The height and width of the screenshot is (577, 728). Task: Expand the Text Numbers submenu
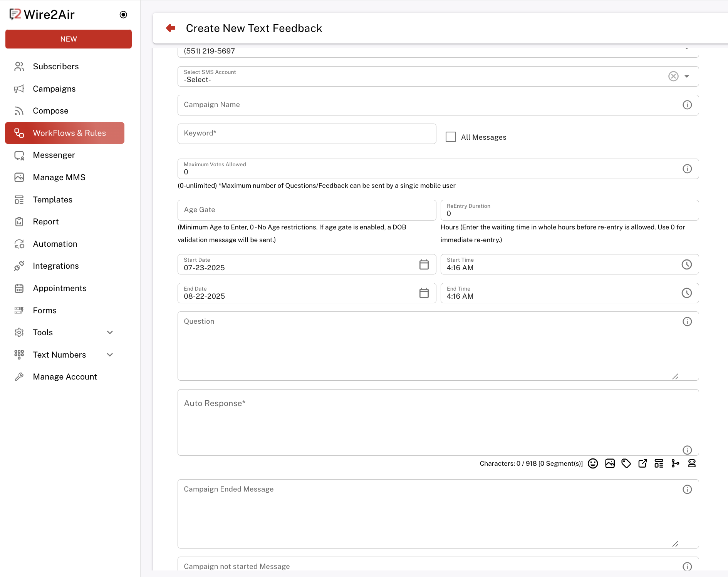pos(110,355)
